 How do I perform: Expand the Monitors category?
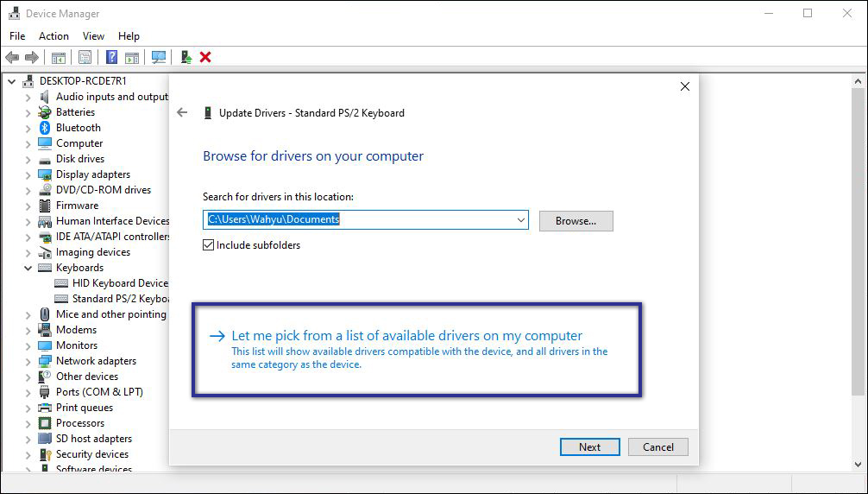[x=28, y=345]
